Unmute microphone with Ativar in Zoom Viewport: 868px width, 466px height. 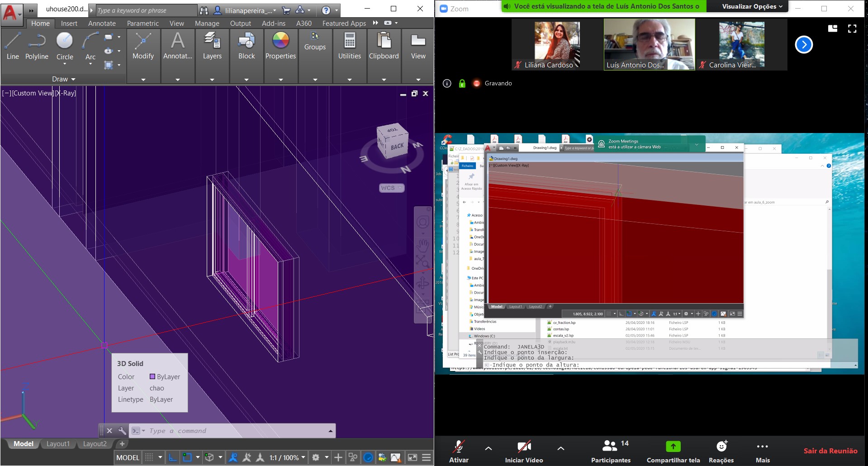459,451
